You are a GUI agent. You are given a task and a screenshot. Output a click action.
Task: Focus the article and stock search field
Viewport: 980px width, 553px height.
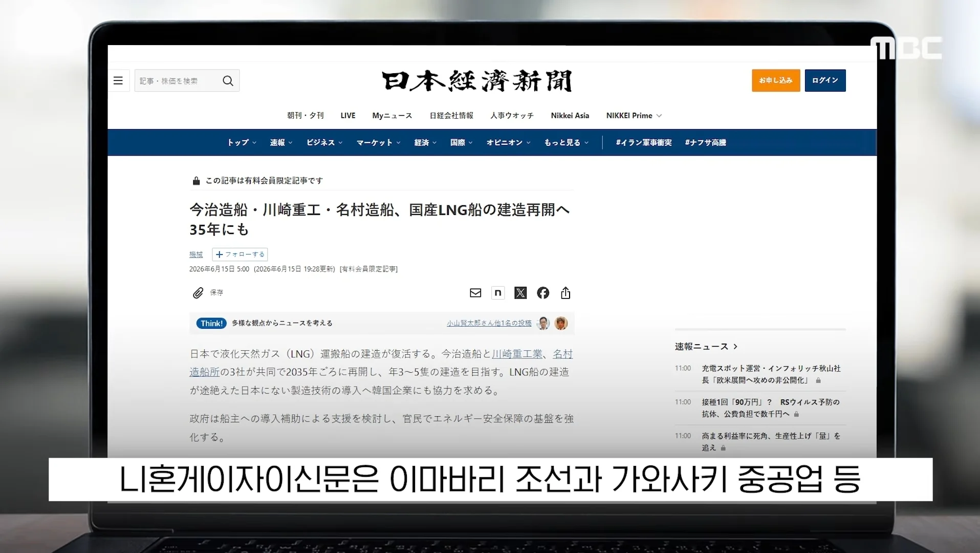(x=187, y=81)
